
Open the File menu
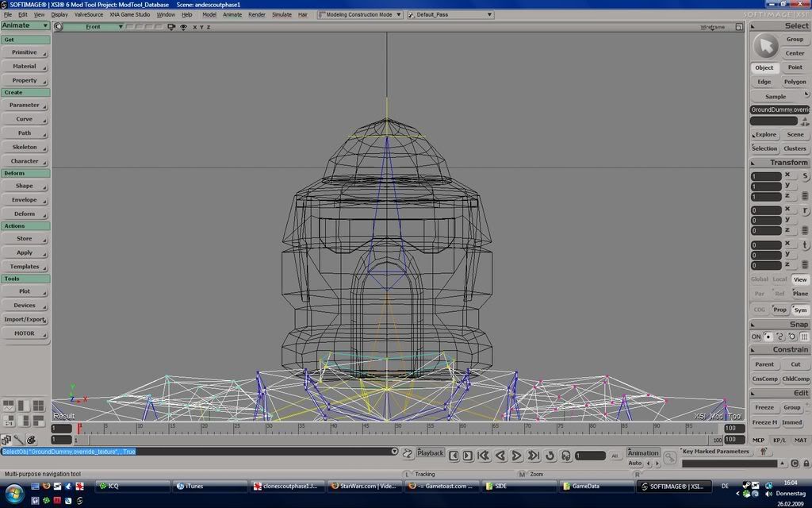point(8,14)
